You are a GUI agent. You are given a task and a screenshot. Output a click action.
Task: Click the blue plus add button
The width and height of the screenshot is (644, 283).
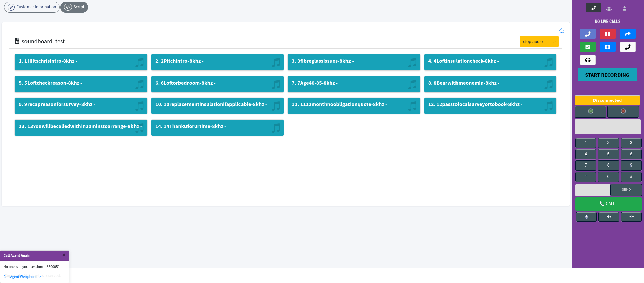click(x=607, y=47)
